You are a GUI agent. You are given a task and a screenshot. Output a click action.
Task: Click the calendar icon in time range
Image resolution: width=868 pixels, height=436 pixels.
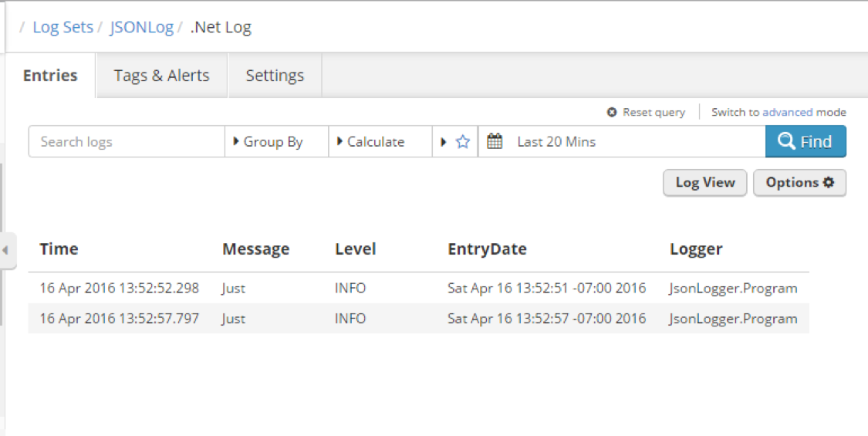click(495, 142)
